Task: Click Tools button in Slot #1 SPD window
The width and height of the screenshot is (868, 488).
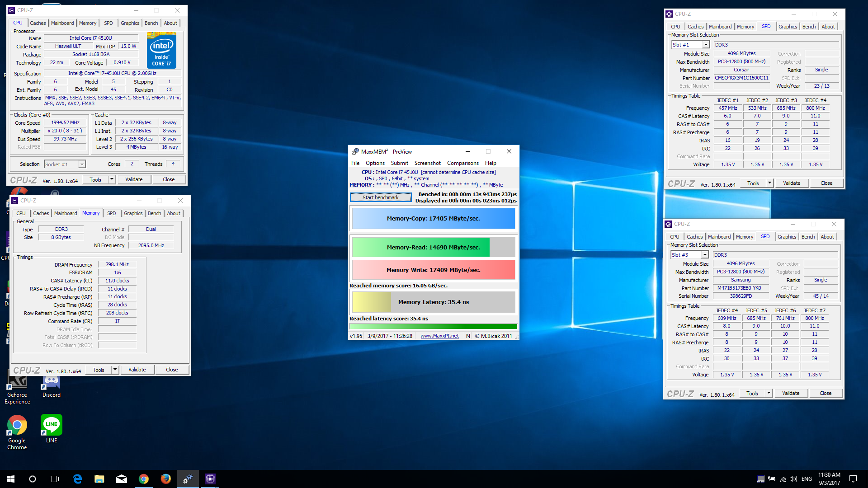Action: click(x=753, y=183)
